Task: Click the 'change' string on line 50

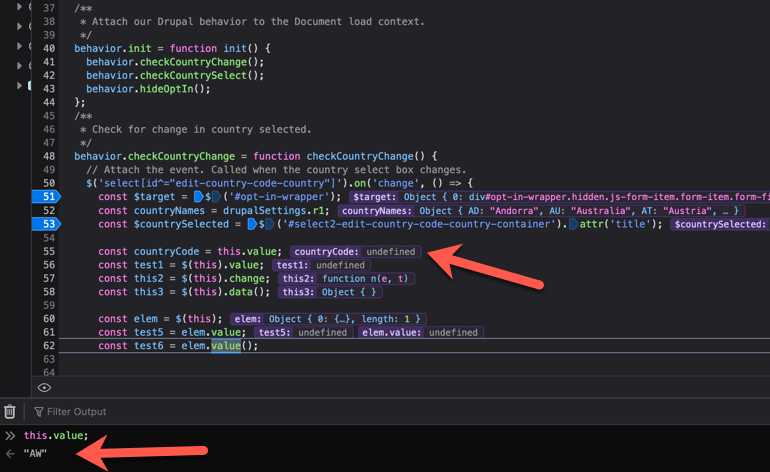Action: [x=396, y=183]
